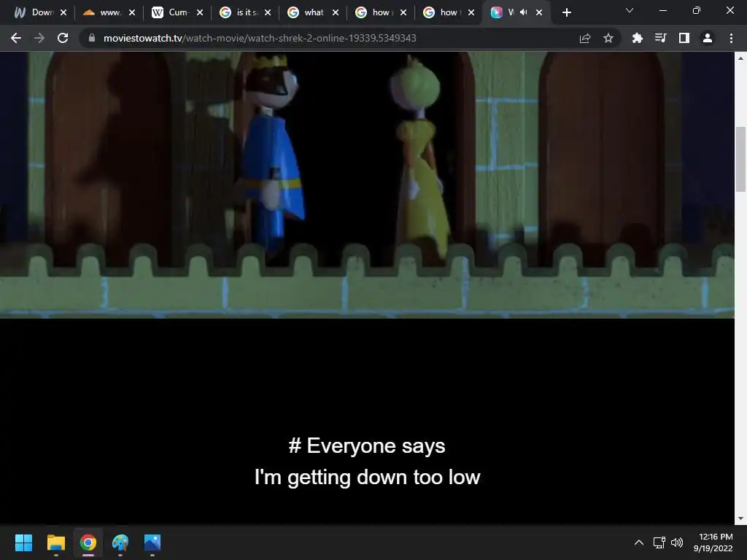The height and width of the screenshot is (560, 747).
Task: Click the Shrek 2 video frame
Action: 367,184
